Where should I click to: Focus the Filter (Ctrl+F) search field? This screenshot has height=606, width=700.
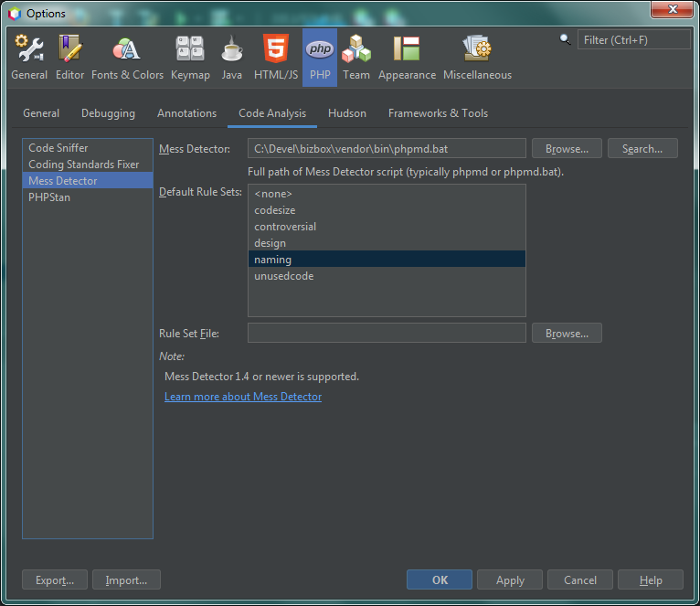click(x=633, y=39)
